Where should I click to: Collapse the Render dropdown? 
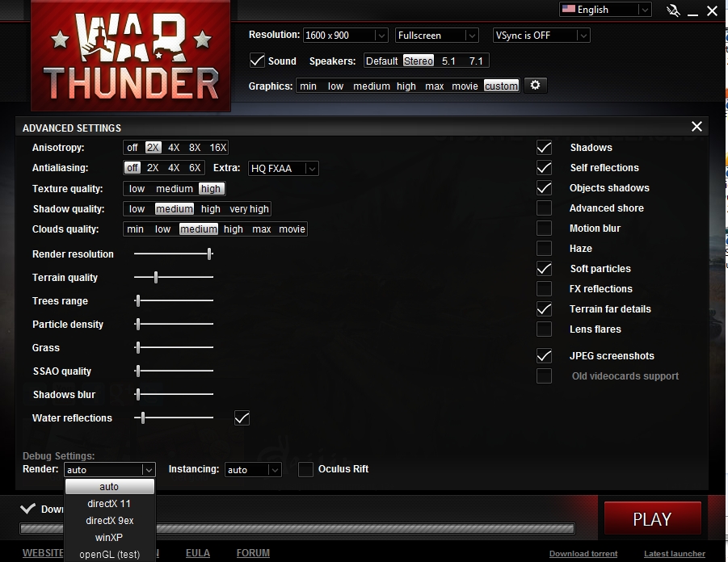[110, 470]
